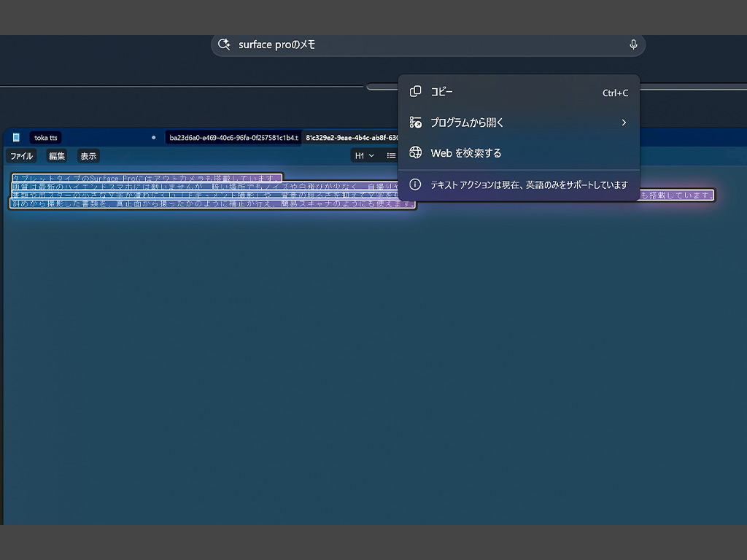Open the 編集 menu
The height and width of the screenshot is (560, 747).
coord(57,156)
